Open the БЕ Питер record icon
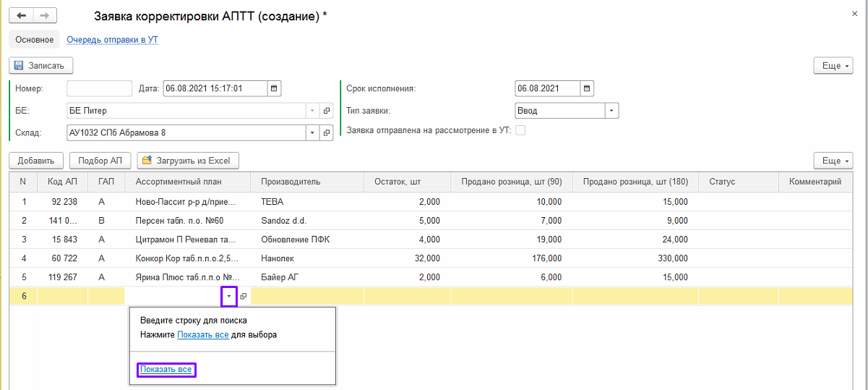Image resolution: width=868 pixels, height=390 pixels. (x=327, y=111)
